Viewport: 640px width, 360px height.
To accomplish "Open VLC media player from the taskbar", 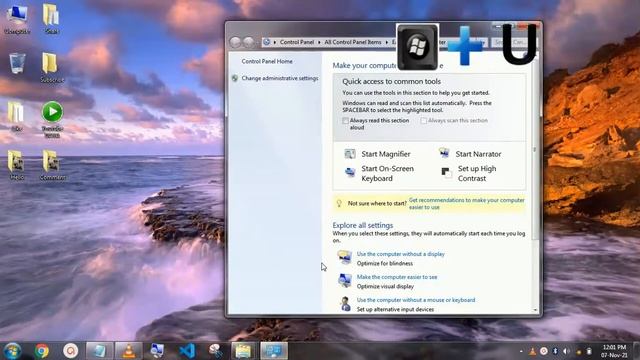I will [x=129, y=351].
